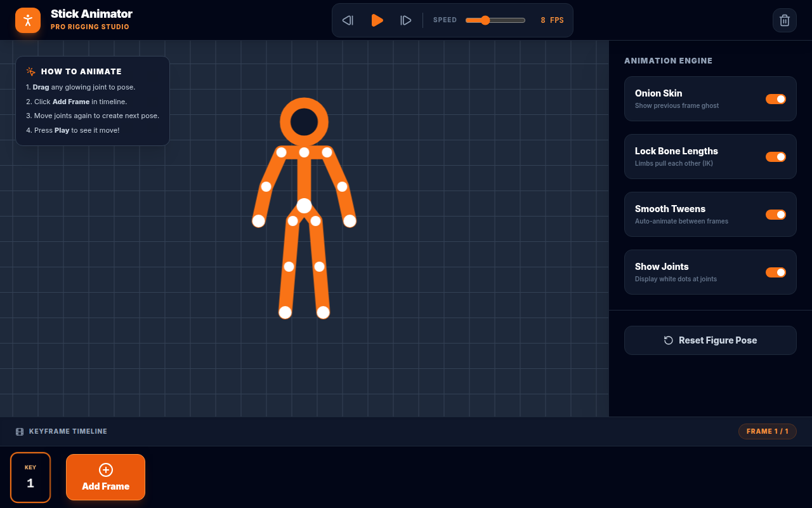
Task: Click the 8 FPS value
Action: tap(552, 20)
